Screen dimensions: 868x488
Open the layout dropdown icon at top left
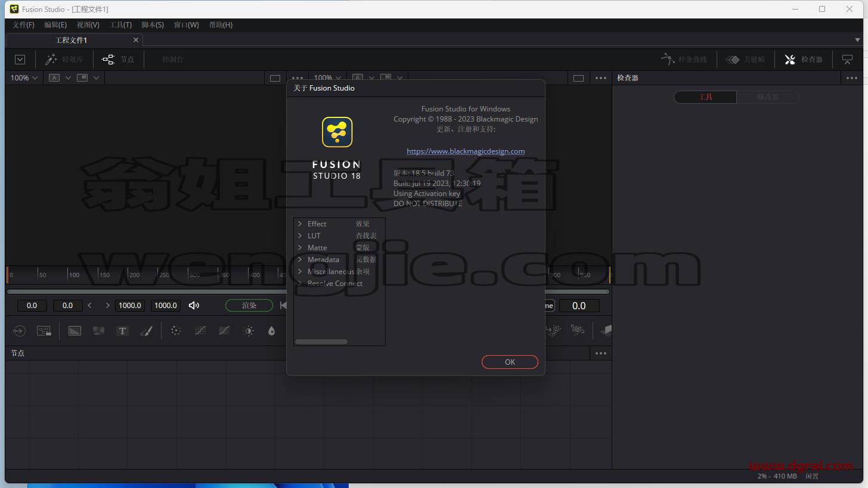(x=20, y=59)
